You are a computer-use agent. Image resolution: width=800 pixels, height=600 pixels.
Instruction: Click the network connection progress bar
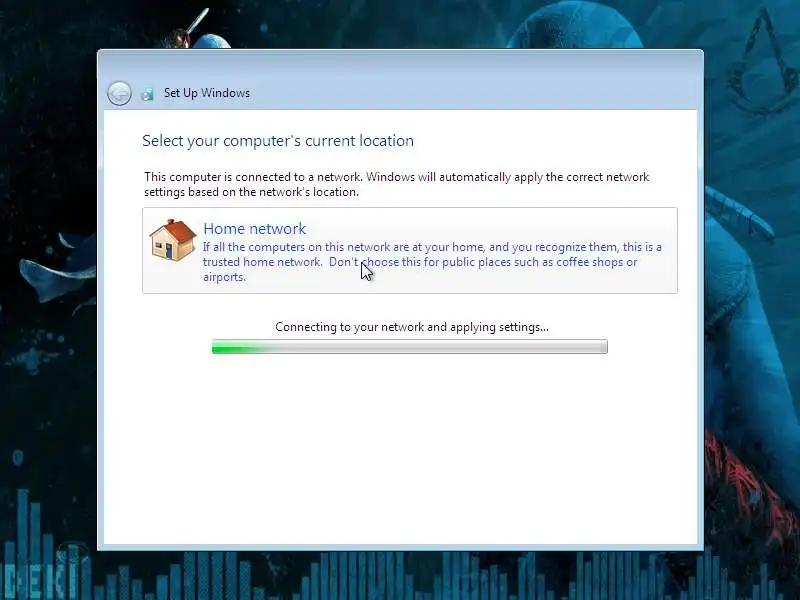click(410, 347)
